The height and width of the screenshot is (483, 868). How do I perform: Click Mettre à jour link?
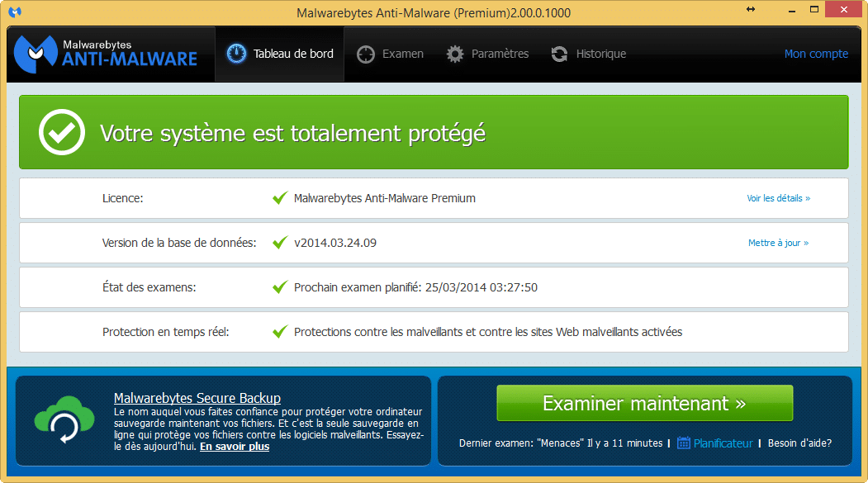tap(778, 243)
